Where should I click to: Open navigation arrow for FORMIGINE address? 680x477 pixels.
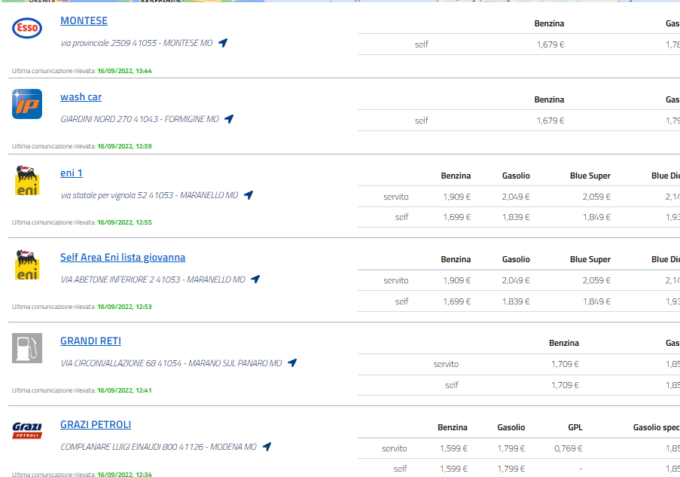[229, 119]
